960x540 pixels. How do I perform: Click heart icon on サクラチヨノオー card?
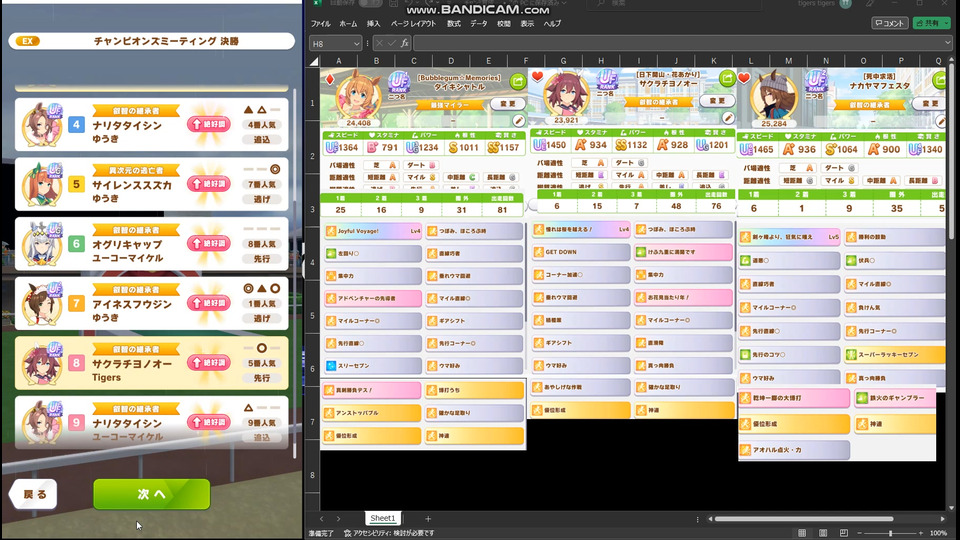[538, 76]
